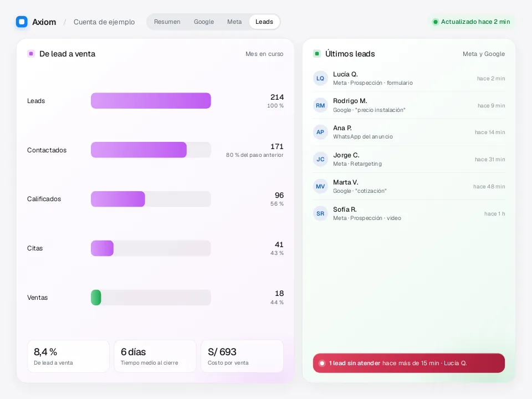Select the Marta V. lead name
532x399 pixels.
coord(346,182)
